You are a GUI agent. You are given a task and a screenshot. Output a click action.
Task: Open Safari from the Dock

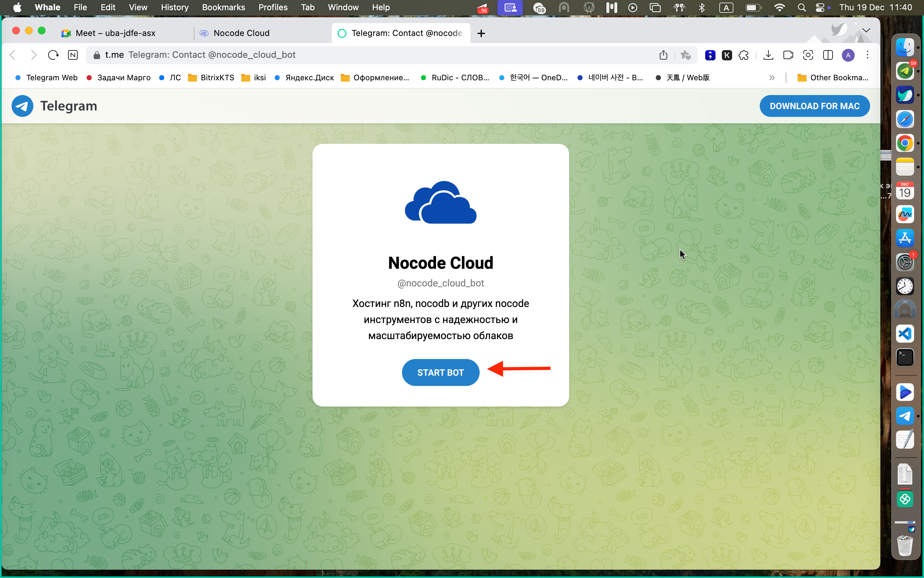pos(904,119)
